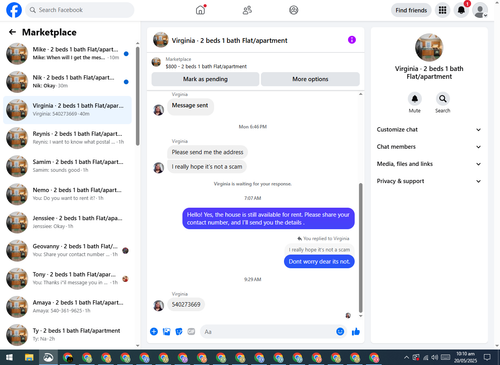This screenshot has width=500, height=365.
Task: Click the $800 listing summary text
Action: pyautogui.click(x=206, y=66)
